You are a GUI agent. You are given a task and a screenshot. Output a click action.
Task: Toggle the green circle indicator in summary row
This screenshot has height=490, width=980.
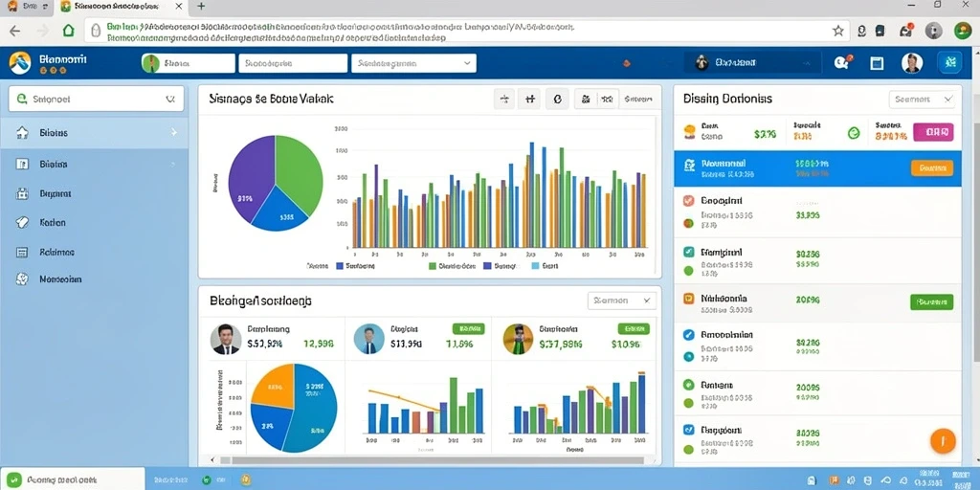(853, 132)
